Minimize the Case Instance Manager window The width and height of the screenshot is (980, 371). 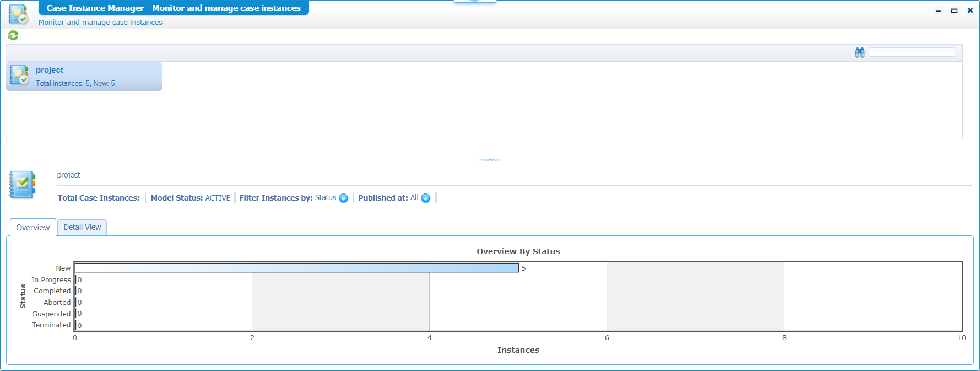938,10
